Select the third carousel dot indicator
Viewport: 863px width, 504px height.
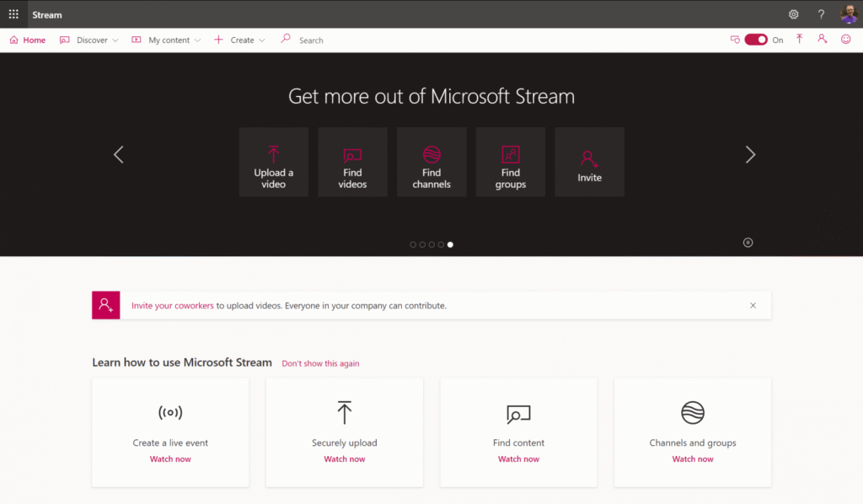coord(431,244)
